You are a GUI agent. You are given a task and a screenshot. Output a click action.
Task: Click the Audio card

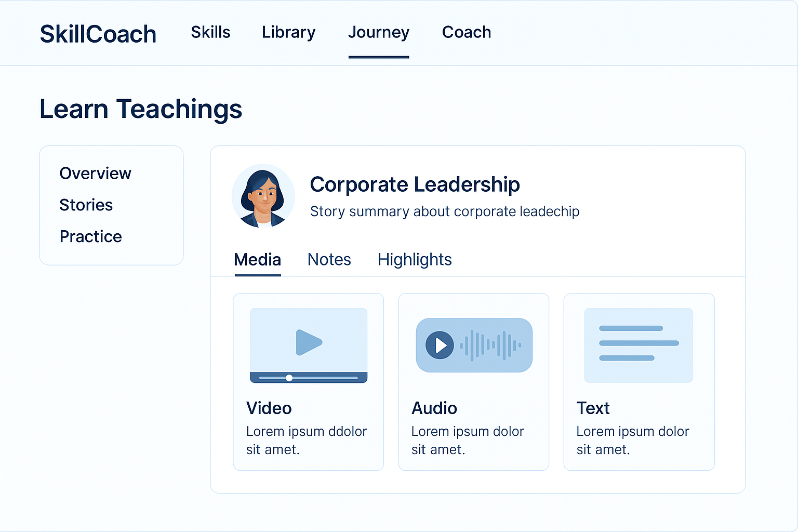tap(473, 381)
